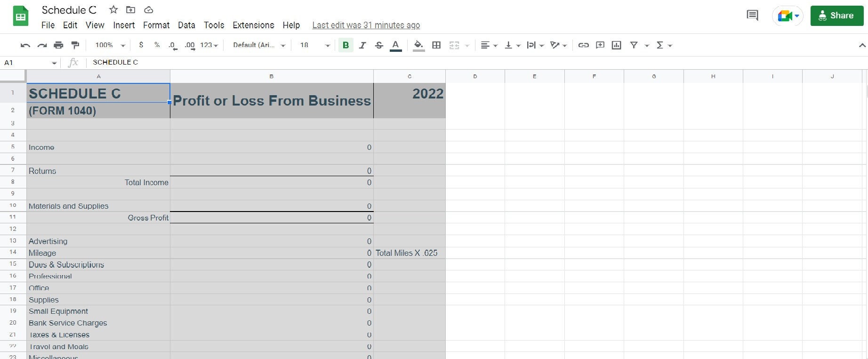The width and height of the screenshot is (868, 359).
Task: Open the Data menu
Action: pyautogui.click(x=186, y=25)
